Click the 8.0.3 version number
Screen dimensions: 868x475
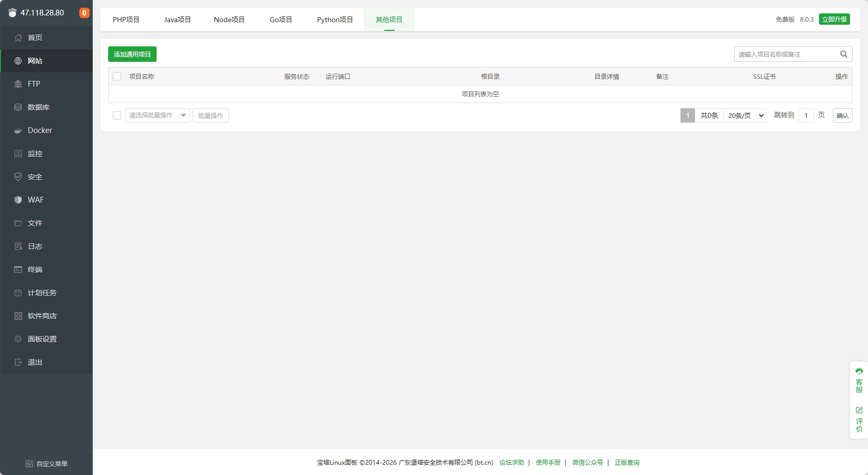[807, 19]
